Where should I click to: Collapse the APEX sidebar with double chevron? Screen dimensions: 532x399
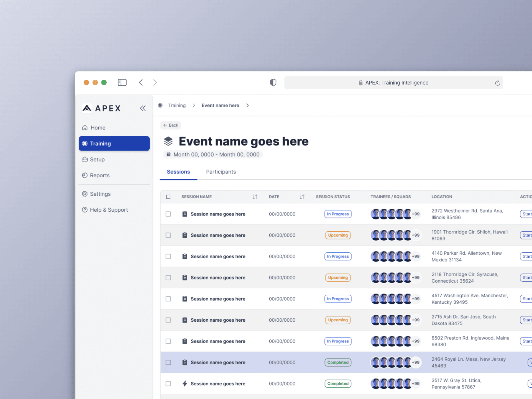(x=143, y=108)
